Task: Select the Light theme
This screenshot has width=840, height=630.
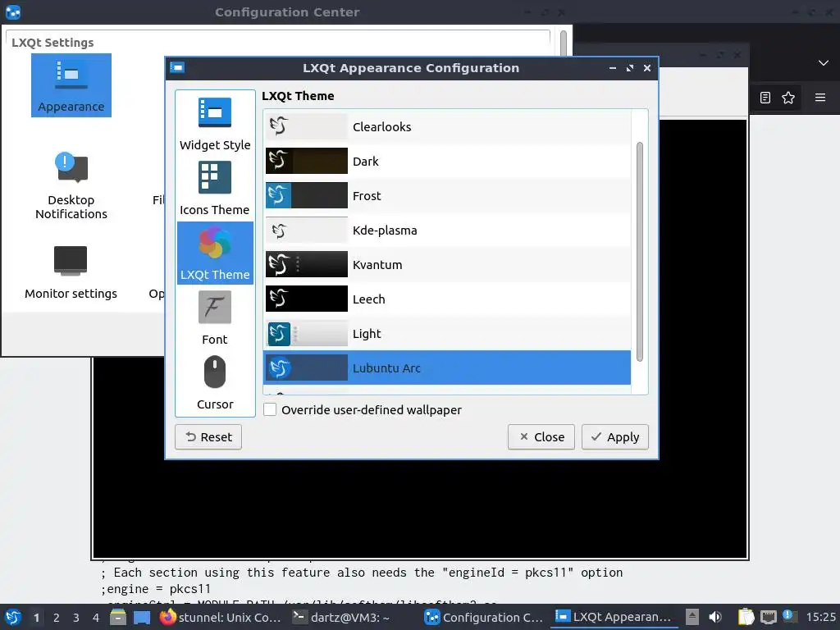Action: 447,333
